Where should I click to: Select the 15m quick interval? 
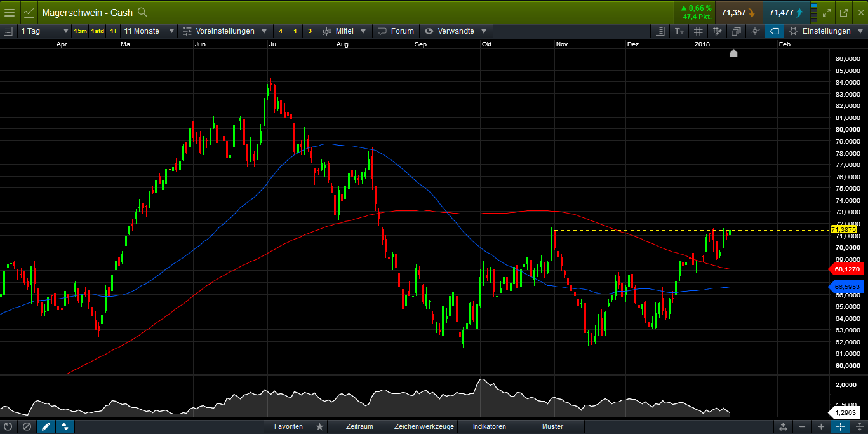(80, 31)
